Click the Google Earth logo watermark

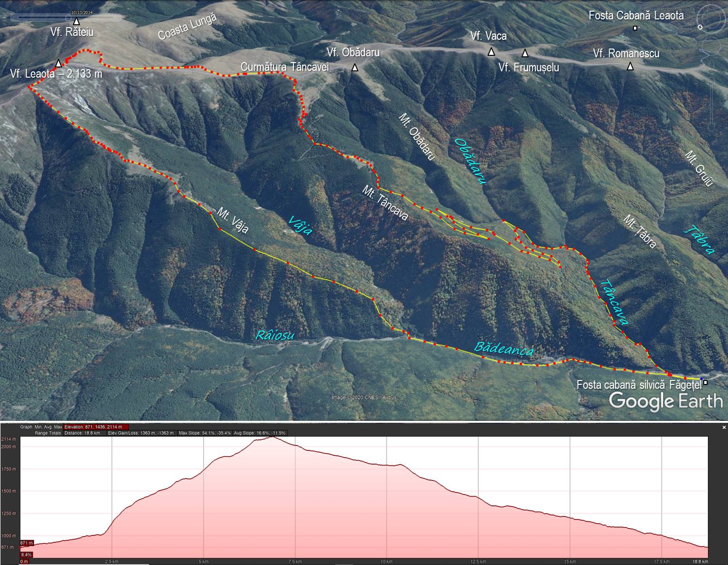coord(665,401)
